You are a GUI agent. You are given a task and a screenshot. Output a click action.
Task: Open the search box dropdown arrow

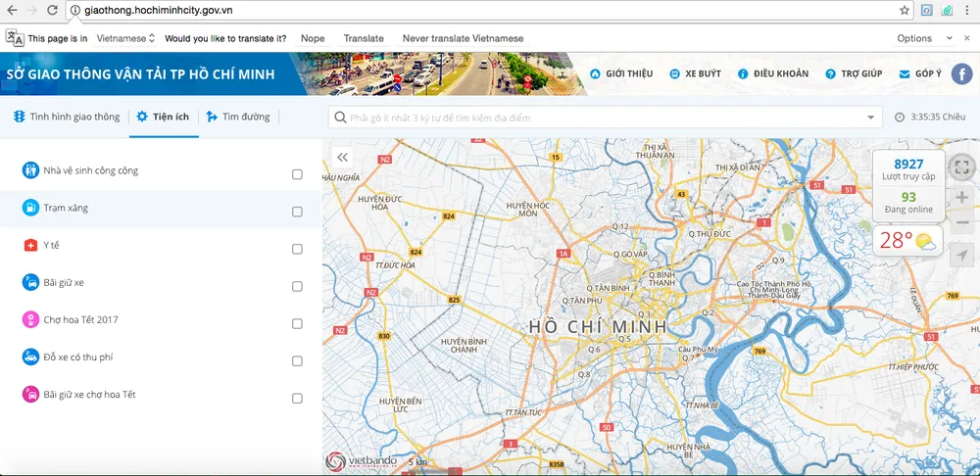(x=871, y=118)
